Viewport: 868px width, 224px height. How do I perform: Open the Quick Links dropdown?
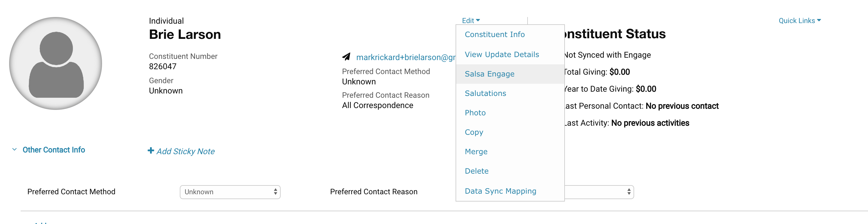(x=799, y=21)
